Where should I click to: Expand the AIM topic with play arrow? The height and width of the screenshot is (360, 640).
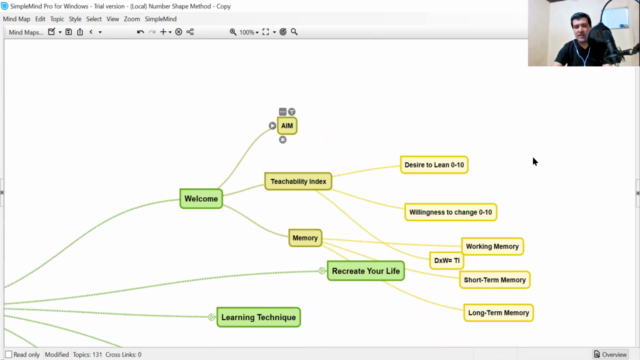pyautogui.click(x=272, y=126)
